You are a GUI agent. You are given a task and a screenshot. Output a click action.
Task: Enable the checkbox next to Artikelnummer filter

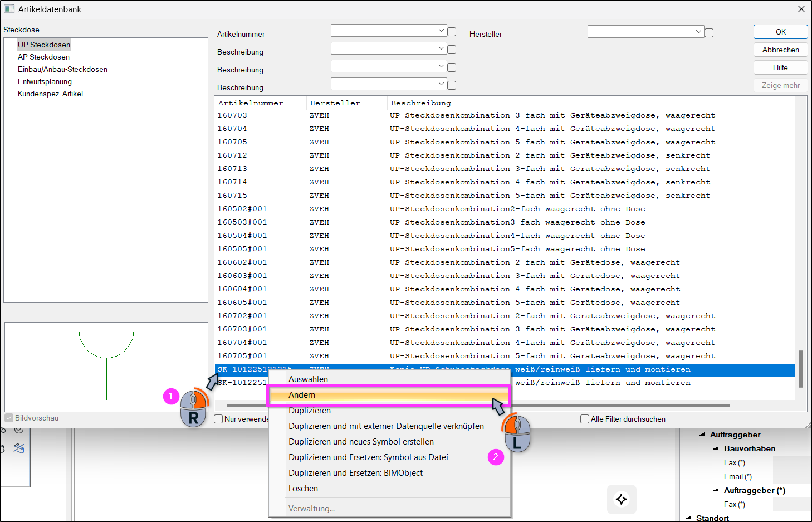click(452, 32)
